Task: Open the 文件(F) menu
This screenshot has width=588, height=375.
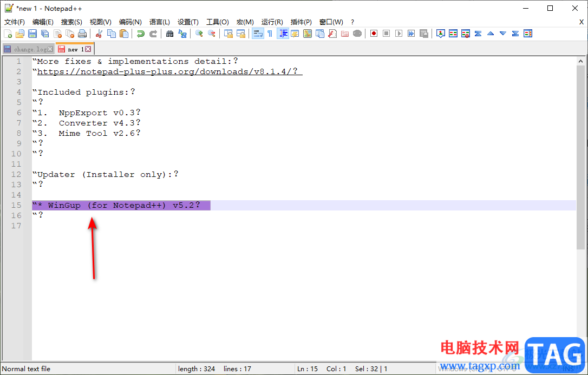Action: (14, 22)
